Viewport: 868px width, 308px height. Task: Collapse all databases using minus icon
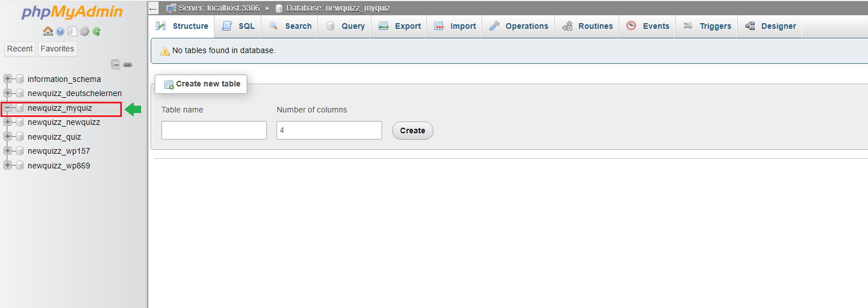[x=116, y=64]
